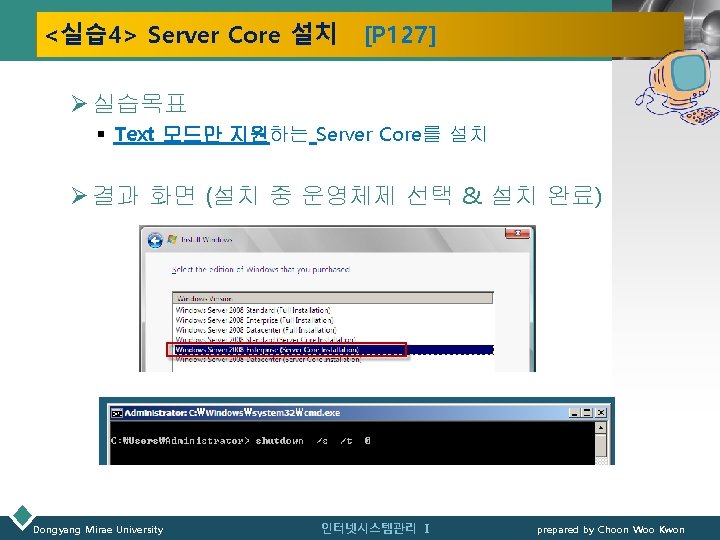Maximize the Administrator cmd.exe window

click(587, 413)
